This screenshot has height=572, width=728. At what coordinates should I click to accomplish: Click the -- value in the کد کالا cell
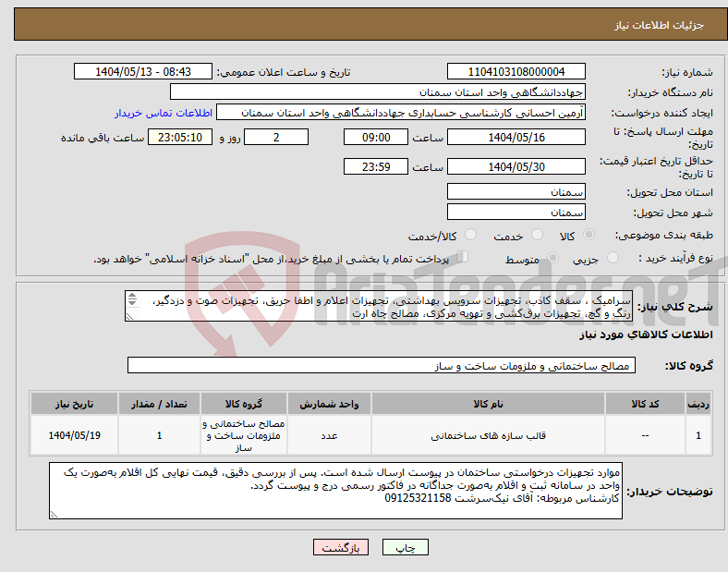pyautogui.click(x=645, y=435)
